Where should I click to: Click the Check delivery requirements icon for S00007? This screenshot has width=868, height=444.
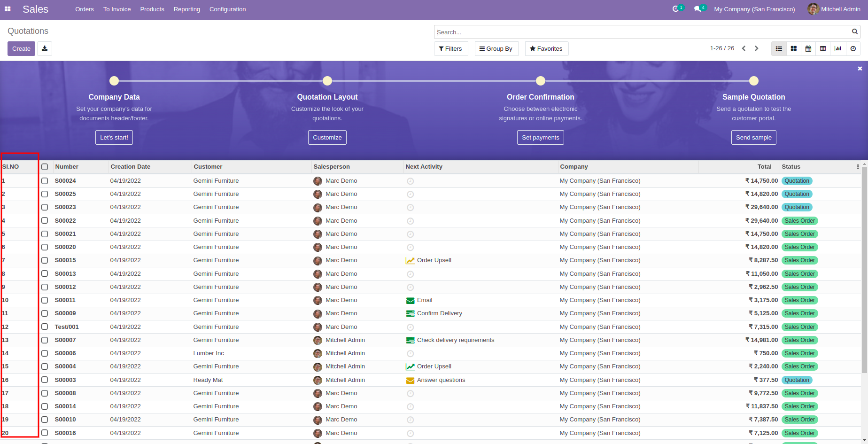[410, 340]
